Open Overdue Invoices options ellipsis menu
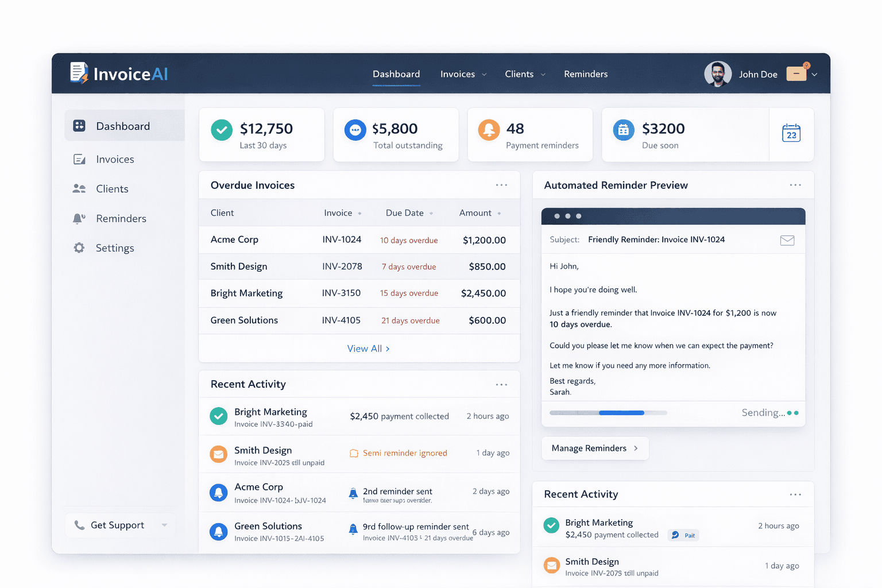Image resolution: width=882 pixels, height=588 pixels. [x=501, y=184]
